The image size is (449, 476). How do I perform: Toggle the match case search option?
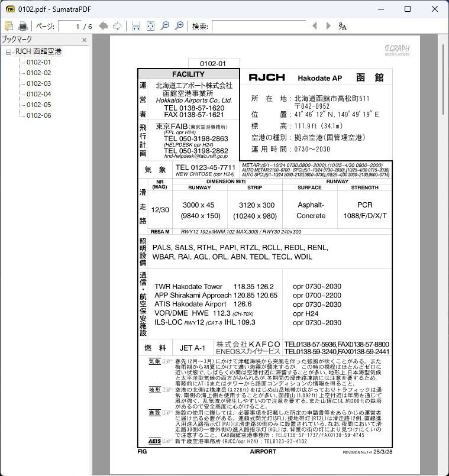pyautogui.click(x=343, y=26)
